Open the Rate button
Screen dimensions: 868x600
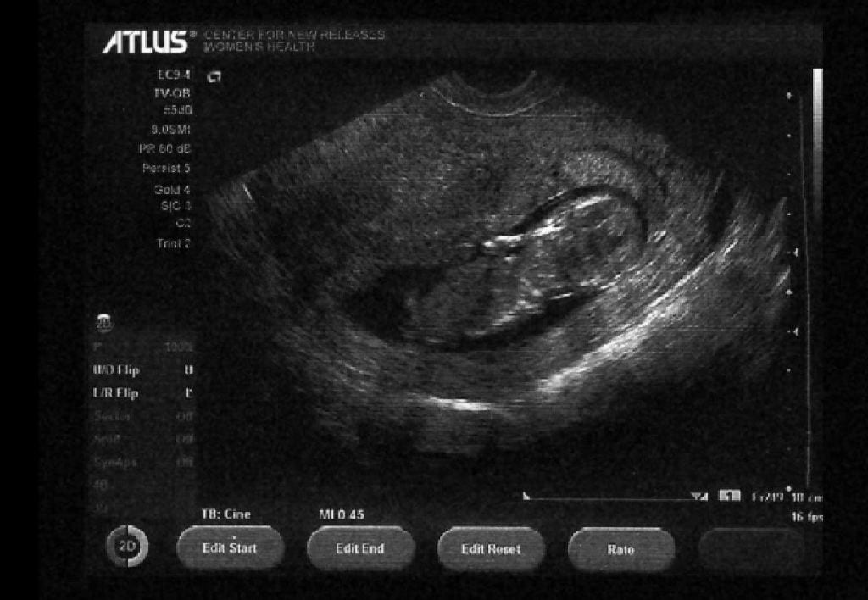tap(621, 550)
